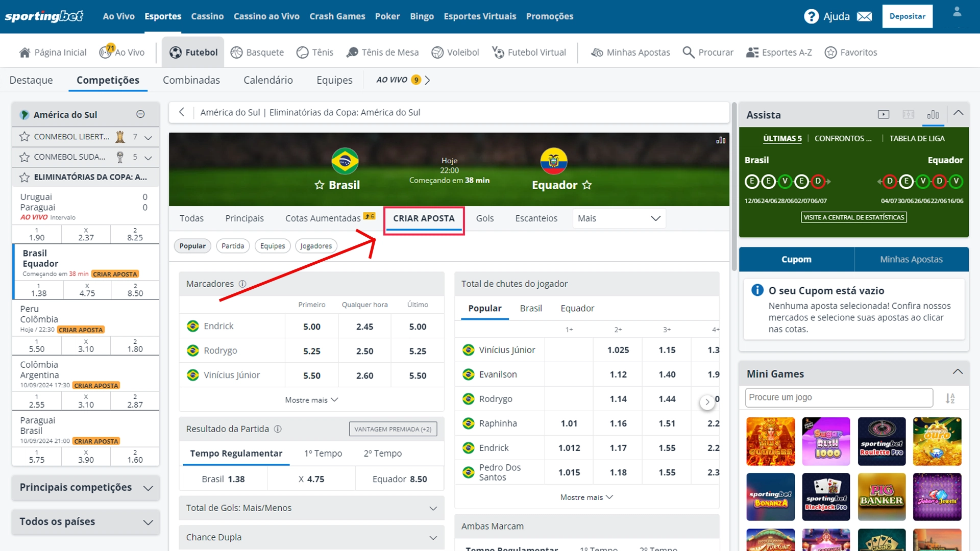Image resolution: width=980 pixels, height=551 pixels.
Task: Select Endrick Primeiro odds 5.00
Action: (x=312, y=327)
